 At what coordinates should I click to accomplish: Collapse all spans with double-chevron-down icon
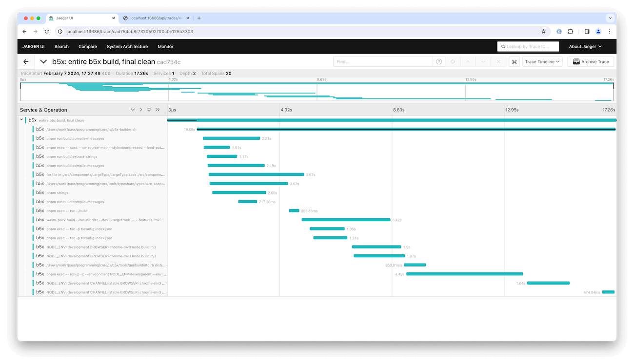coord(149,110)
